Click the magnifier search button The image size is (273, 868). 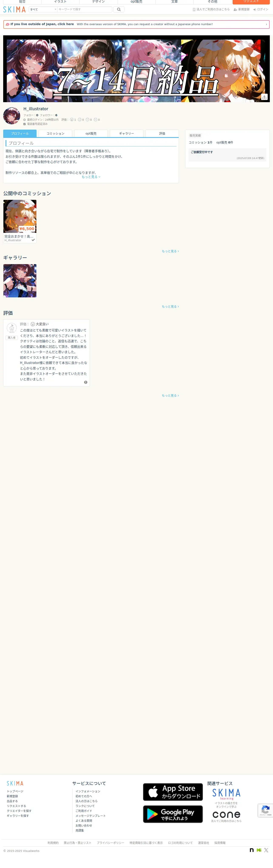coord(118,9)
